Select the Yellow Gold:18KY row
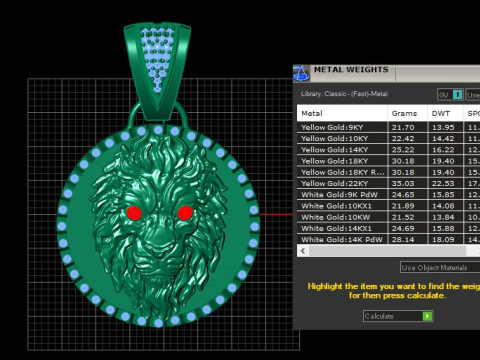The image size is (480, 360). tap(388, 161)
